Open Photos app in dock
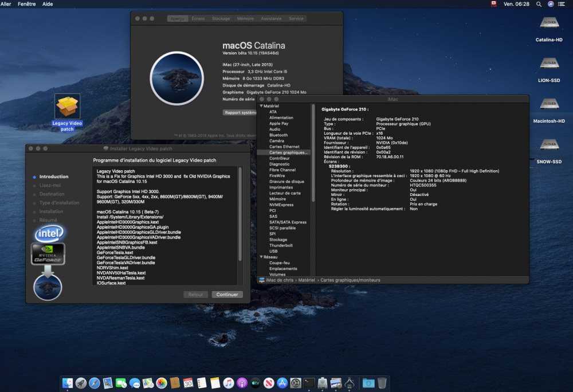 (x=161, y=383)
